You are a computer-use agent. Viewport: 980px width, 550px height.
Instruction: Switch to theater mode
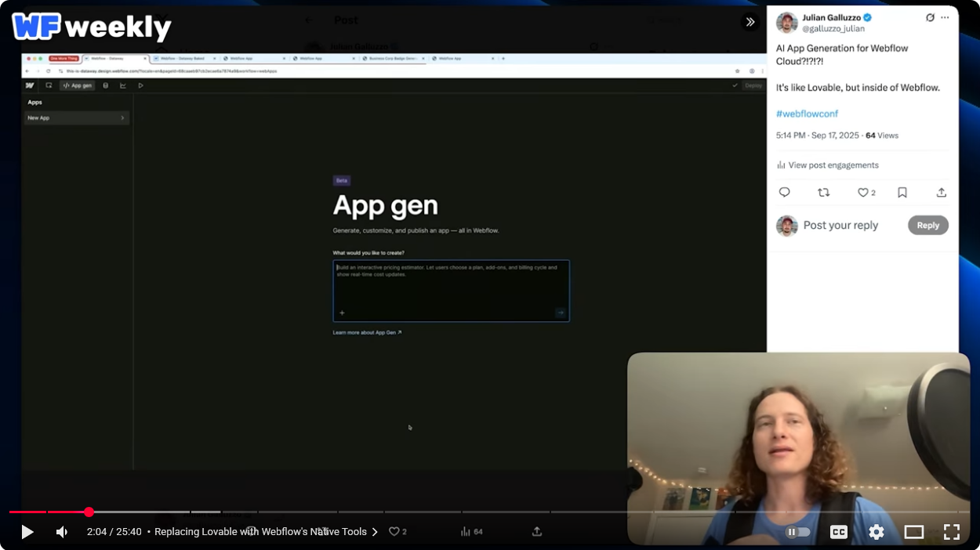tap(914, 532)
